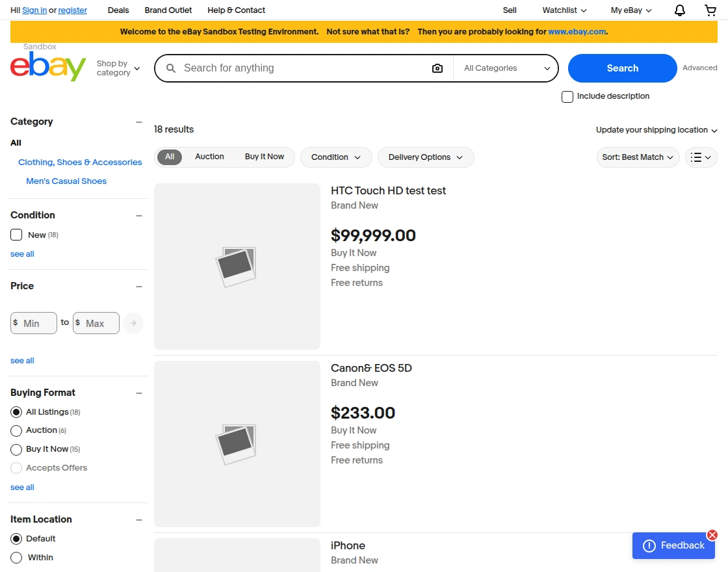
Task: Open the Feedback button
Action: pos(673,545)
